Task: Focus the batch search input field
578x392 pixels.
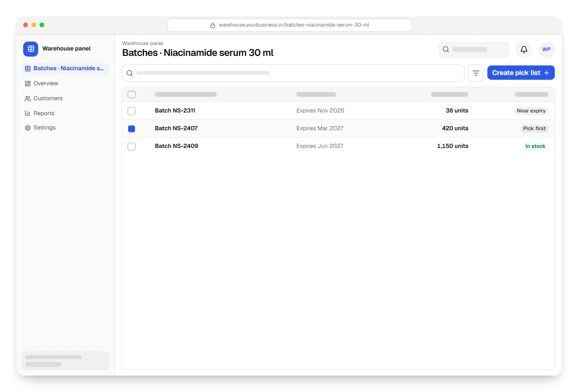Action: point(293,73)
